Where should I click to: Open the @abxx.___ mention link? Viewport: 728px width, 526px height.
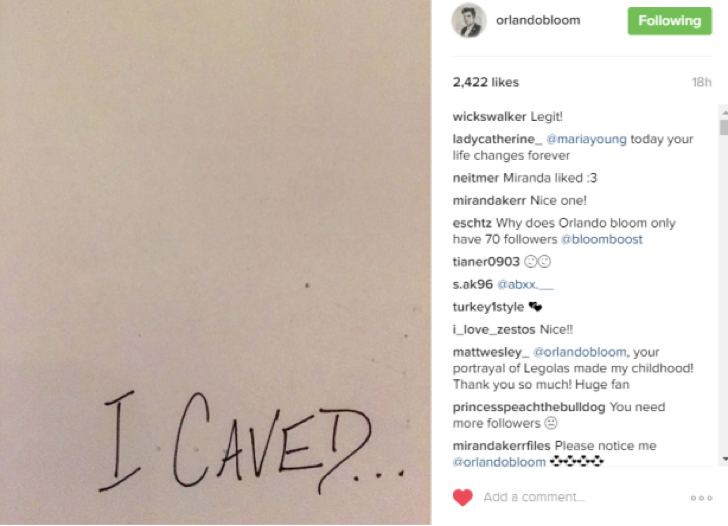pos(526,285)
